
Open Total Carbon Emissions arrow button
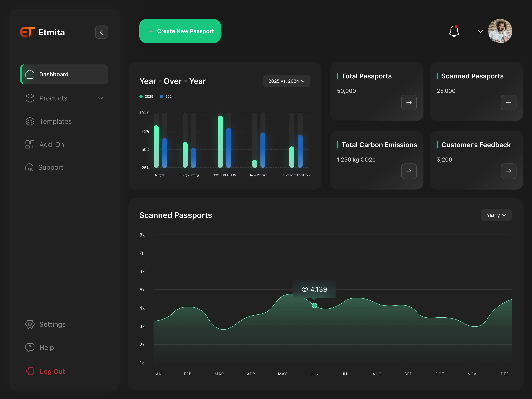click(409, 171)
